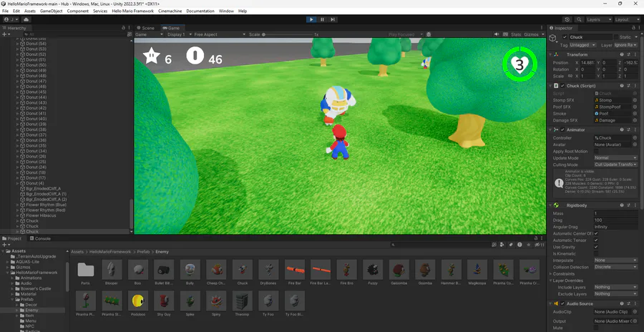Enable Is Kinematic checkbox
The height and width of the screenshot is (332, 644).
(x=596, y=253)
